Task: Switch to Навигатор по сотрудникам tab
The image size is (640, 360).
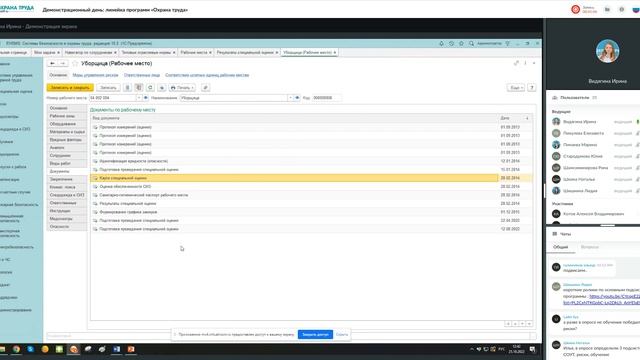Action: 90,53
